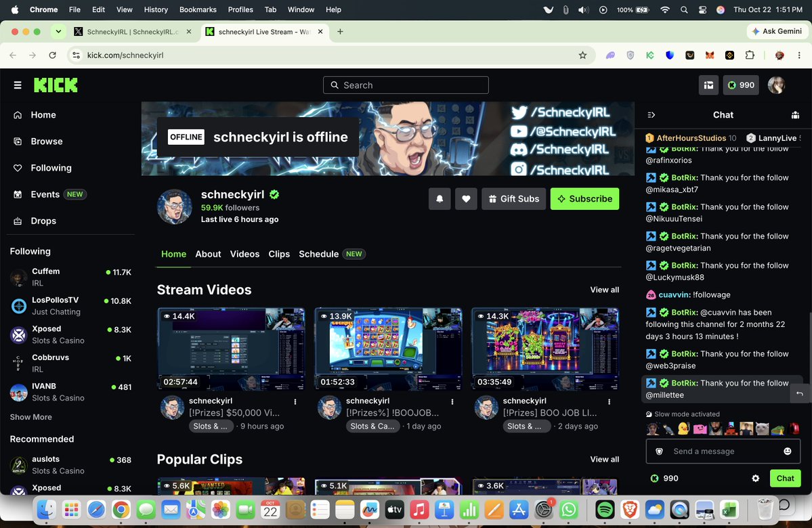Switch to the SchneckyIRL X tab
812x528 pixels.
[132, 32]
